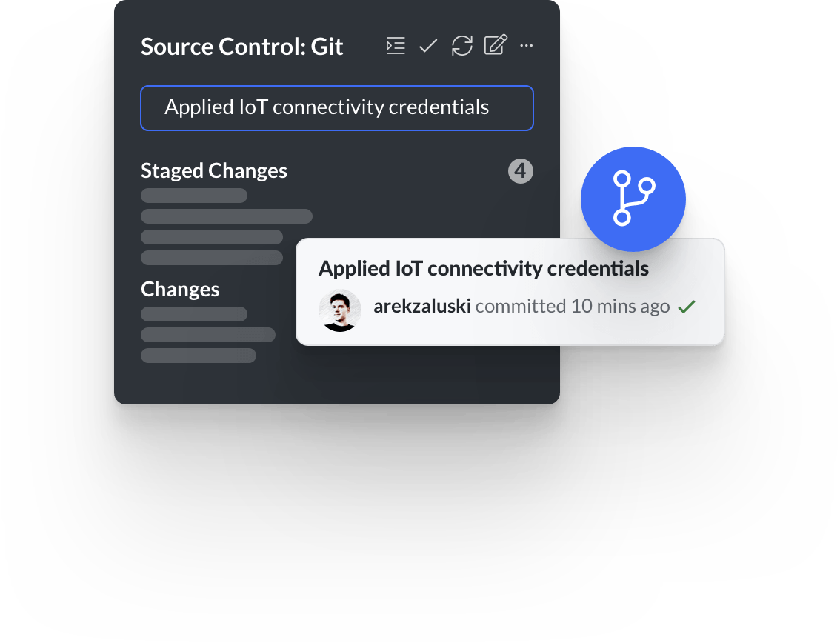Click the edit pencil icon in the header
840x643 pixels.
pyautogui.click(x=496, y=45)
